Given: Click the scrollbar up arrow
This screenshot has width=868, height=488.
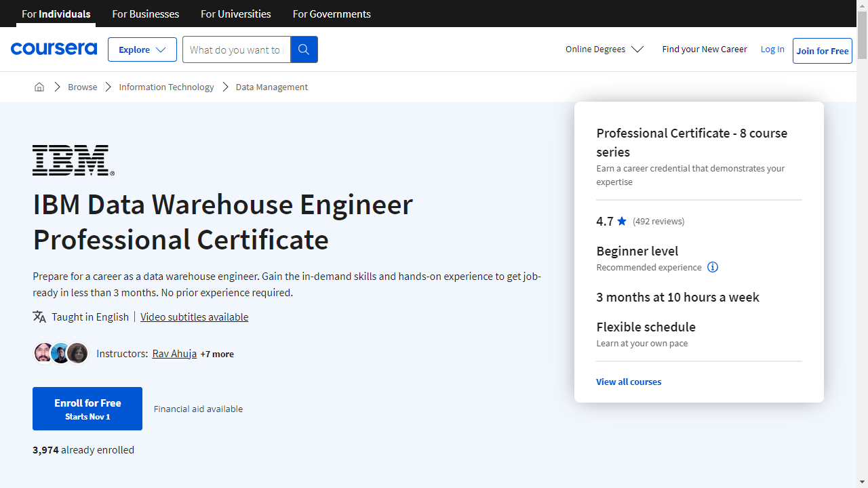Looking at the screenshot, I should point(862,5).
